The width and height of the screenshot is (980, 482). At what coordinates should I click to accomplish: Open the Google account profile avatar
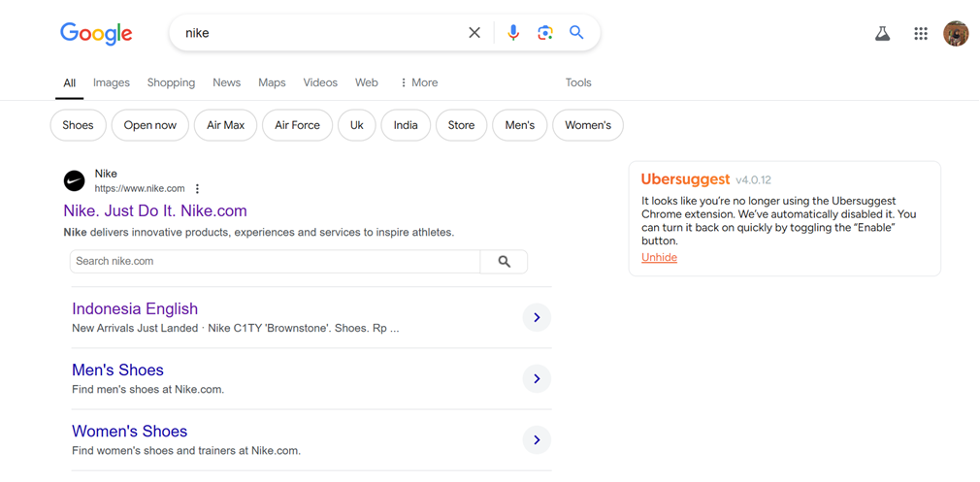pyautogui.click(x=956, y=34)
